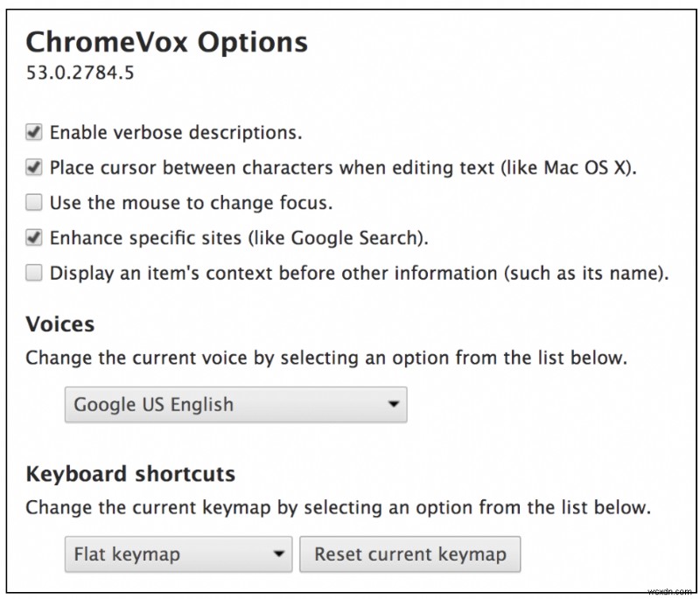Click the "Use the mouse to change focus." label

click(191, 203)
